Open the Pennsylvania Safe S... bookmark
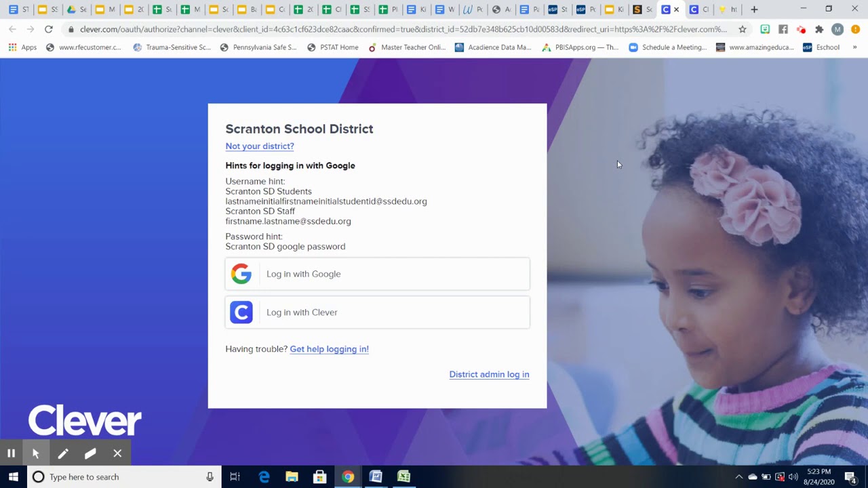 [258, 47]
